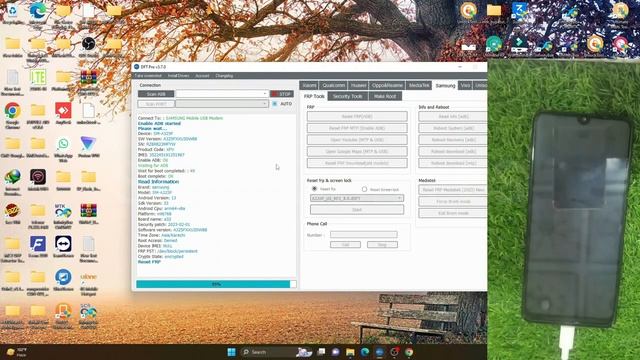
Task: Select the FRP Tools sub-tab
Action: click(x=314, y=96)
